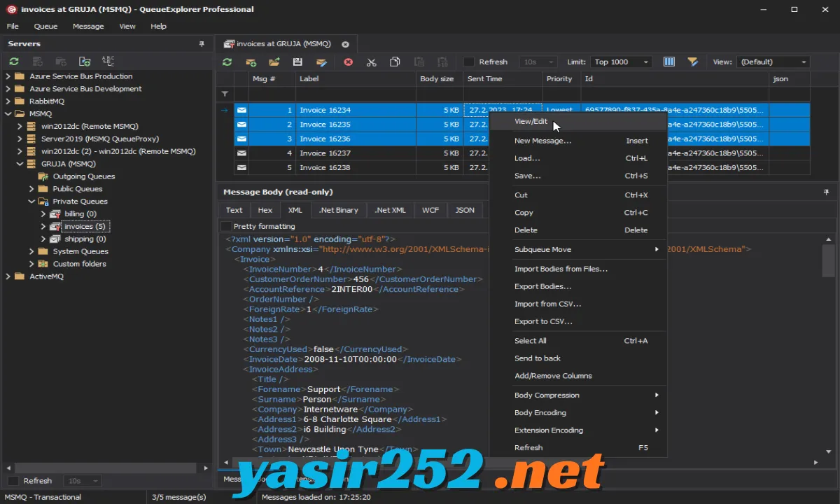The height and width of the screenshot is (504, 840).
Task: Add a custom folder in Servers toolbar
Action: [x=85, y=62]
